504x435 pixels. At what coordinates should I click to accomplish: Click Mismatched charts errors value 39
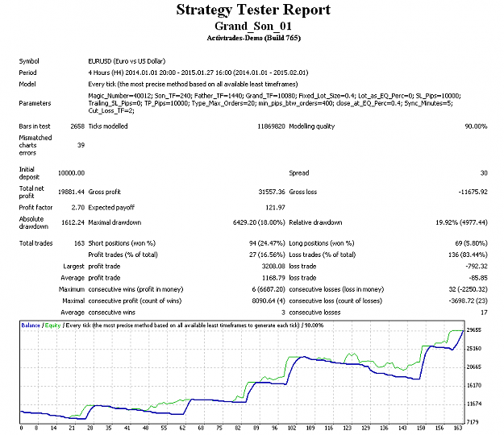(x=81, y=145)
